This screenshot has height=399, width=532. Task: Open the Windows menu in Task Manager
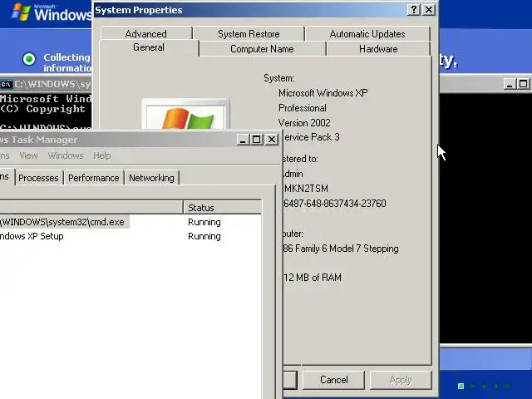point(66,155)
